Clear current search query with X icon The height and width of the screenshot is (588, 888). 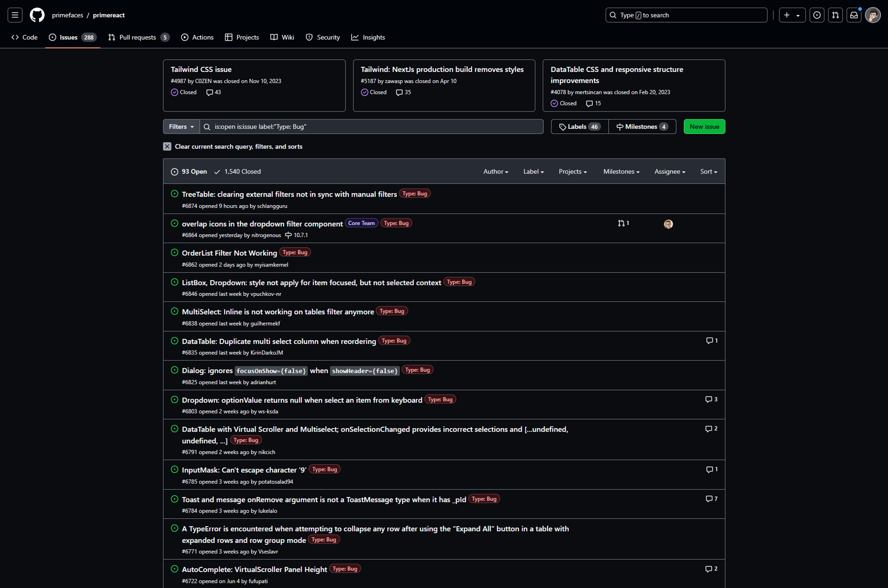point(167,147)
